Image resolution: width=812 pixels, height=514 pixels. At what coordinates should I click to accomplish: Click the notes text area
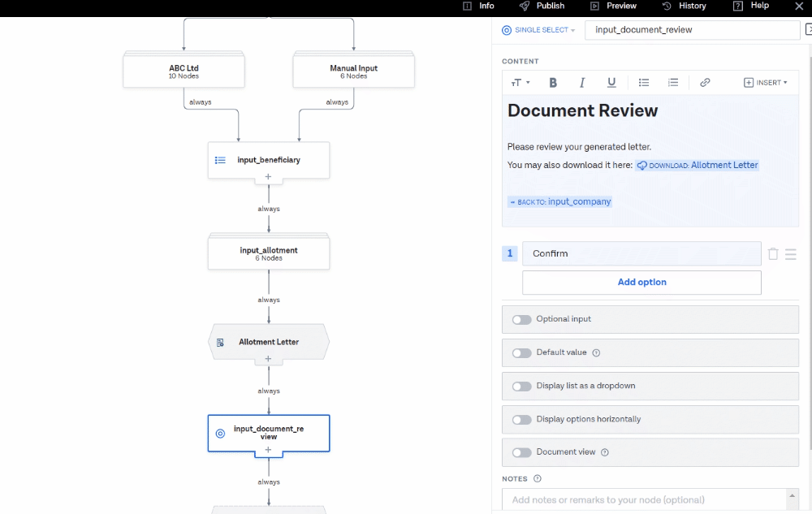[x=645, y=500]
